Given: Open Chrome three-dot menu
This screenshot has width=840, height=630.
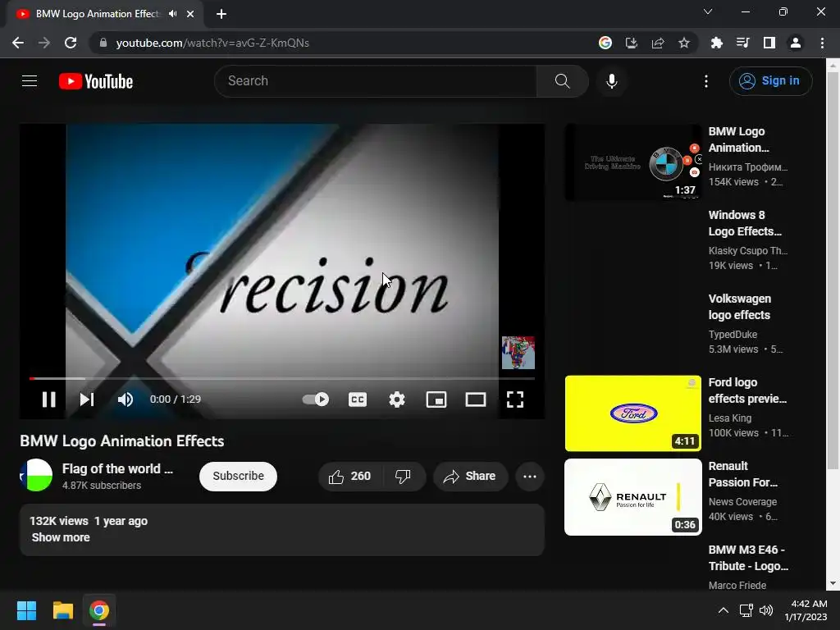Looking at the screenshot, I should 822,43.
